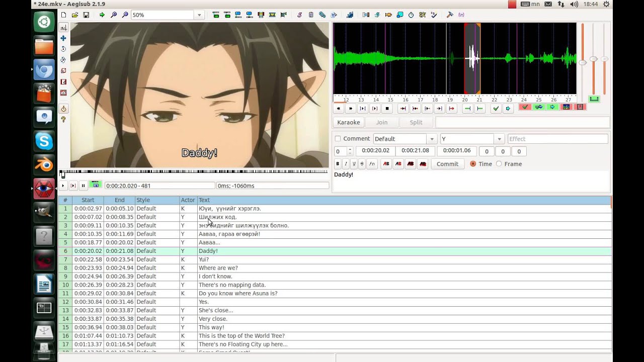Select the Time radio button
This screenshot has width=644, height=362.
[x=473, y=164]
